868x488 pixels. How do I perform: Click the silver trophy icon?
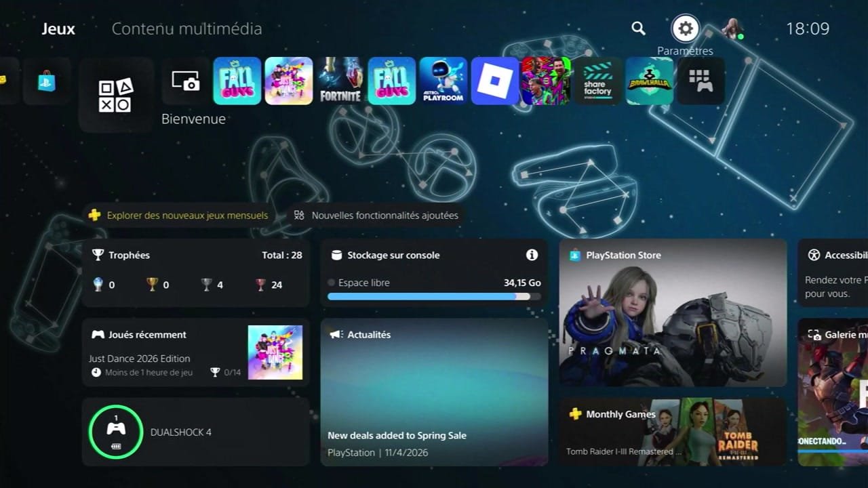point(207,285)
